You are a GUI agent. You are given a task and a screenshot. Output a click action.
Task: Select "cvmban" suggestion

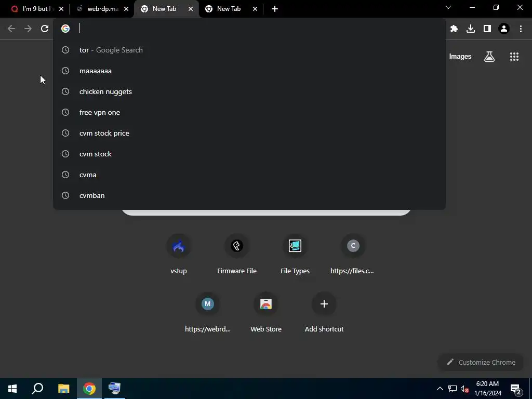pos(249,195)
